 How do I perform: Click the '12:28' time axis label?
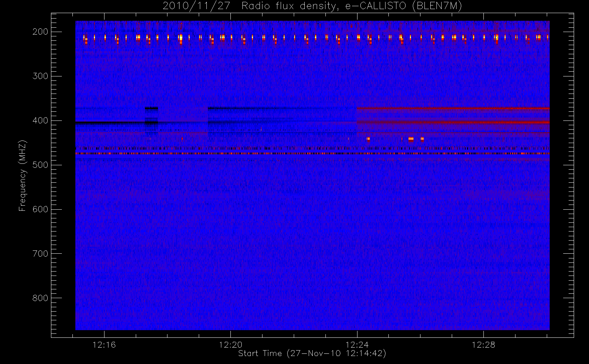[483, 345]
